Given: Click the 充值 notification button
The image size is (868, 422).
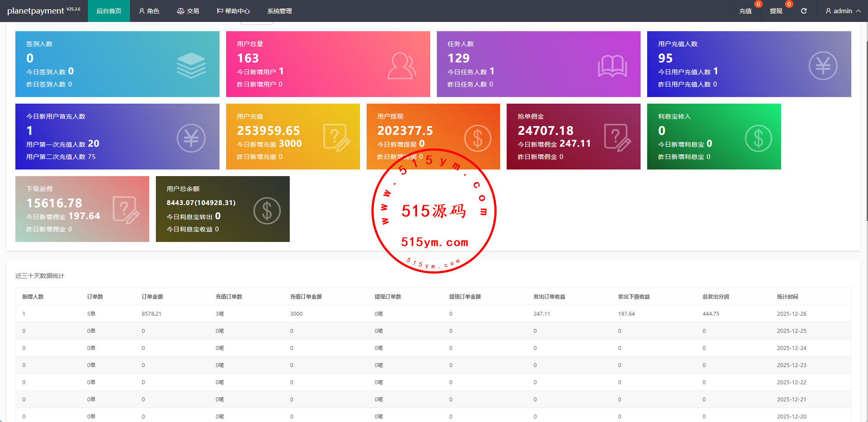Looking at the screenshot, I should (x=745, y=11).
